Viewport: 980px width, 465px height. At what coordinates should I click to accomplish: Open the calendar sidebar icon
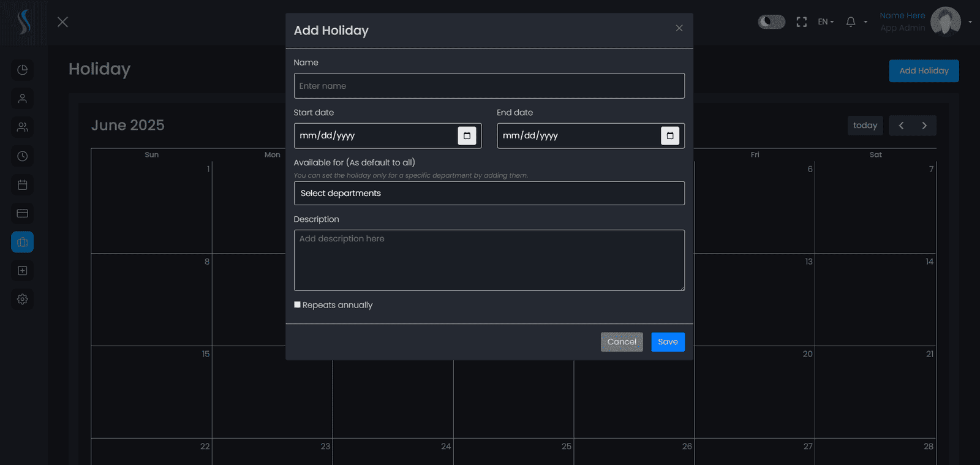click(x=23, y=185)
